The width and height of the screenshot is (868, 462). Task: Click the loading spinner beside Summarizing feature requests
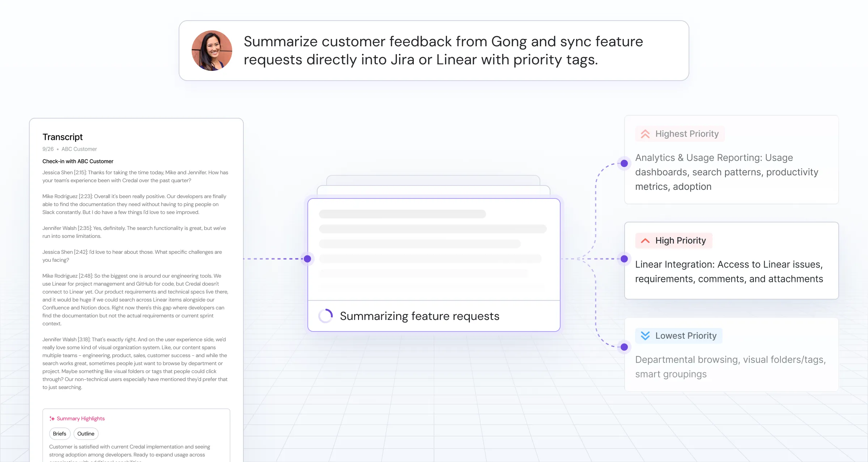pyautogui.click(x=325, y=316)
